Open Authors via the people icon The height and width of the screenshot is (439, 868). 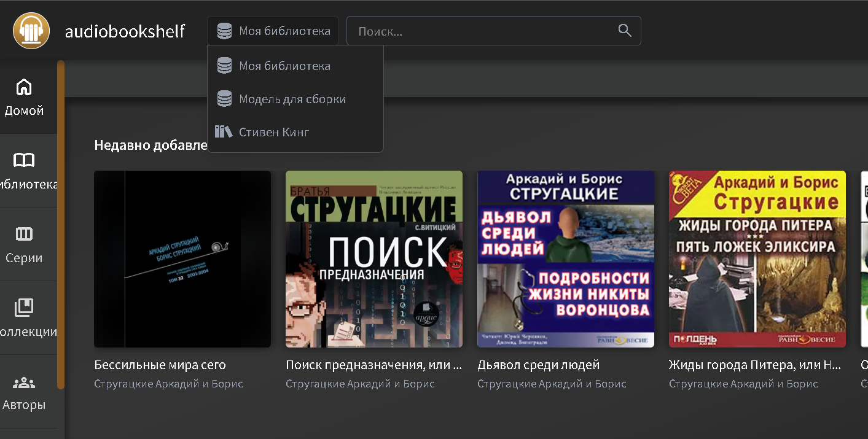(x=24, y=382)
